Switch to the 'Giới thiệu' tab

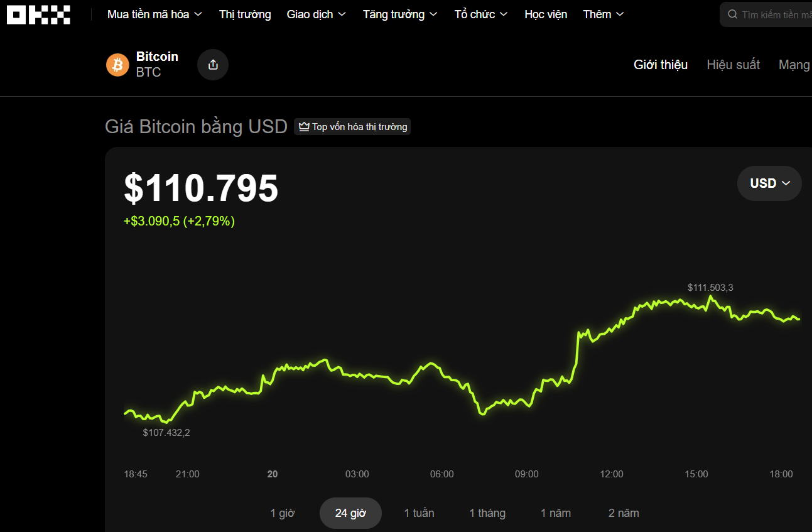tap(660, 65)
